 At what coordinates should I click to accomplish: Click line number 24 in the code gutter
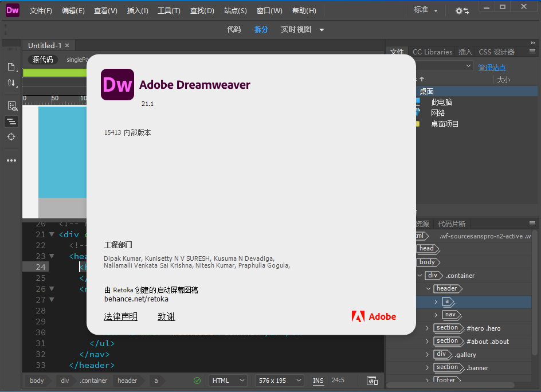pos(40,266)
